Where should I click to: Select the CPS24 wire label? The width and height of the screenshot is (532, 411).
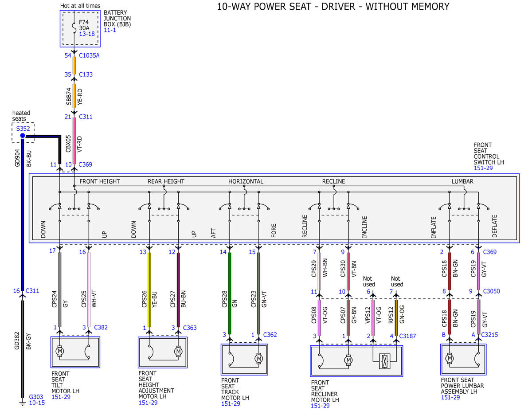[55, 299]
